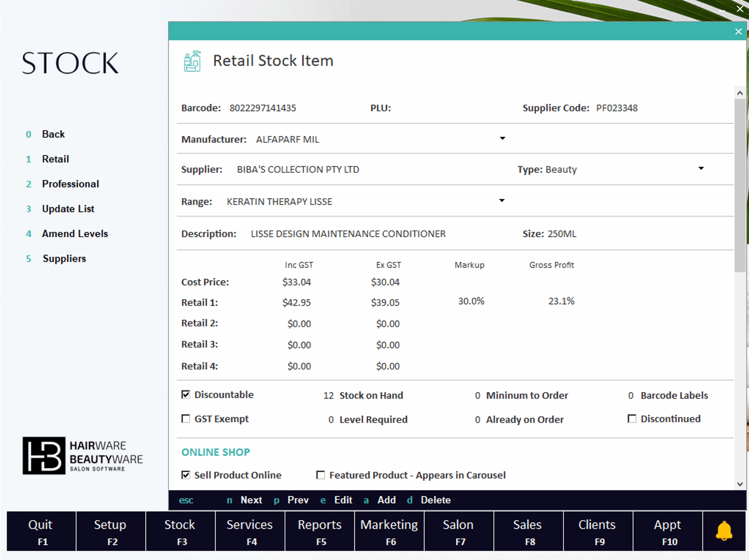The height and width of the screenshot is (560, 749).
Task: Click Retail 1 Inc GST $42.95
Action: (296, 303)
